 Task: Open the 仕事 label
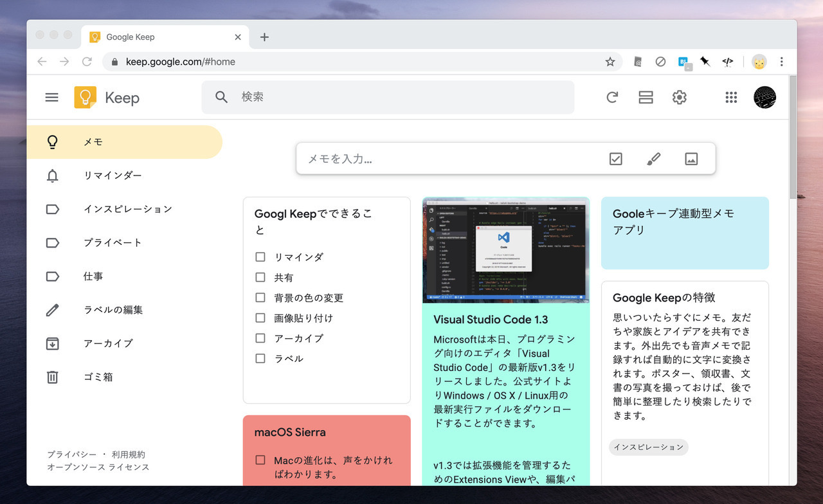[125, 276]
